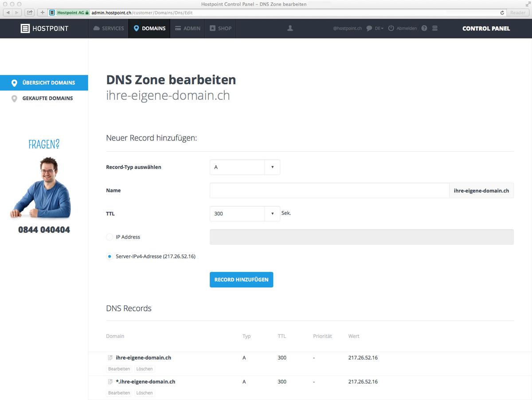This screenshot has width=532, height=400.
Task: Open the help question mark icon
Action: 424,28
